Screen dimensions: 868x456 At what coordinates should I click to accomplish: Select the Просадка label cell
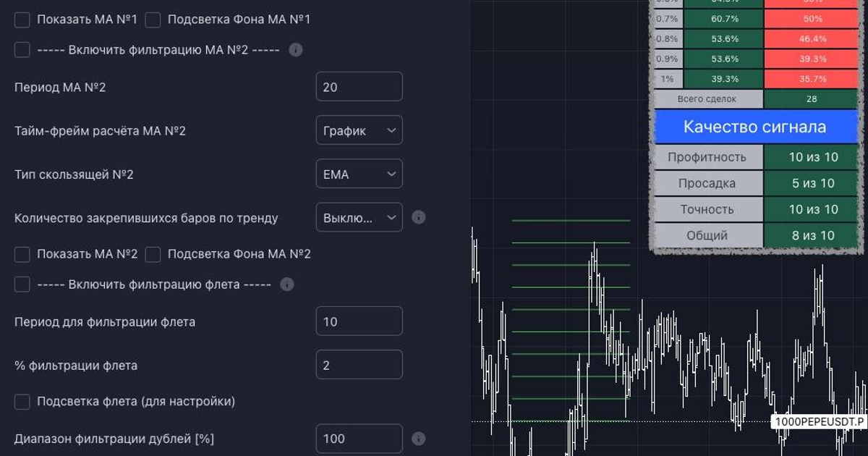pos(708,183)
